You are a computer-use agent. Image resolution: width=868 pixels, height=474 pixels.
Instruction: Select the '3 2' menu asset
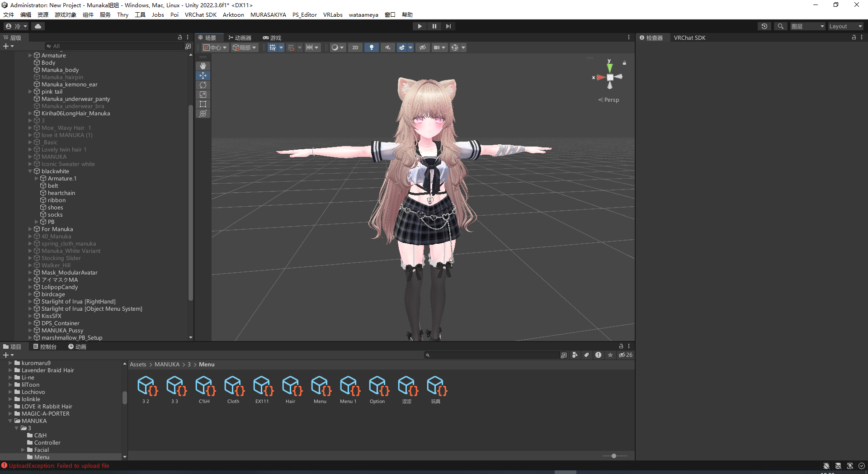(146, 389)
